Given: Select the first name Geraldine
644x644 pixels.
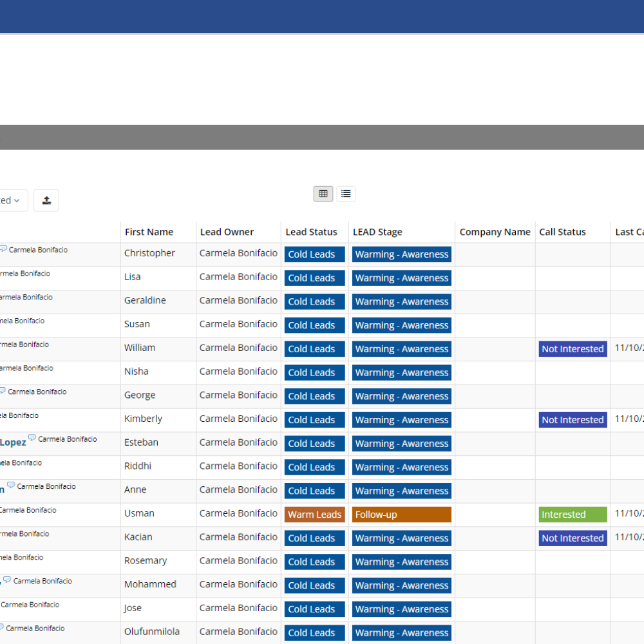Looking at the screenshot, I should tap(145, 301).
